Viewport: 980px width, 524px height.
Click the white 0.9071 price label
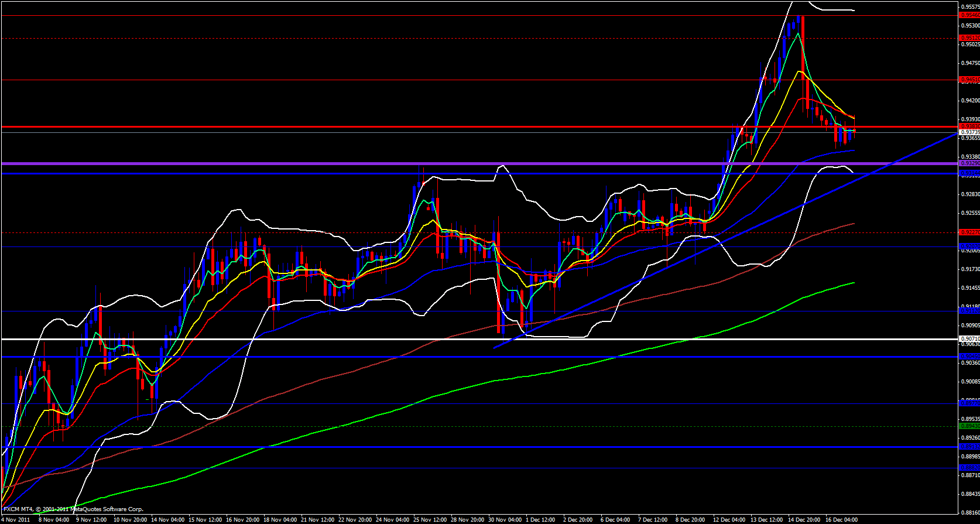pyautogui.click(x=969, y=339)
